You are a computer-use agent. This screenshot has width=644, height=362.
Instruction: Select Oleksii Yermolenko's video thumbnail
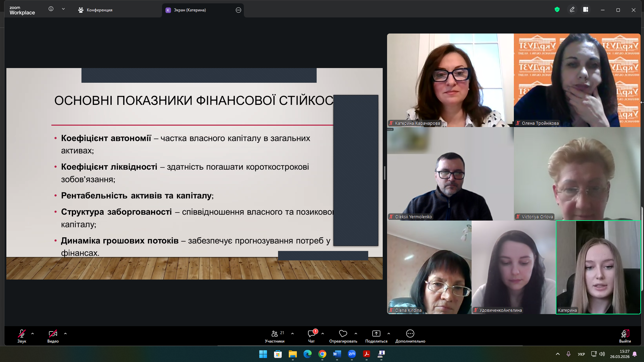(450, 174)
